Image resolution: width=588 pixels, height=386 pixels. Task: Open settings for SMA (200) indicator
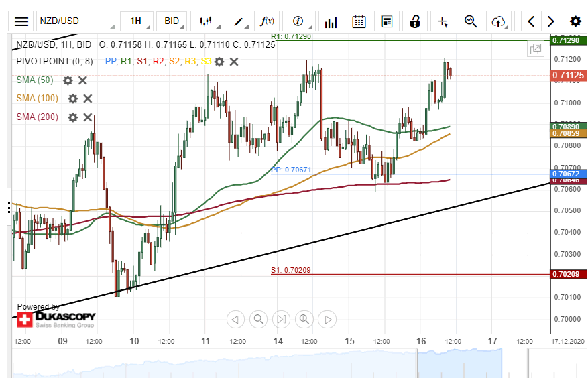[x=72, y=117]
